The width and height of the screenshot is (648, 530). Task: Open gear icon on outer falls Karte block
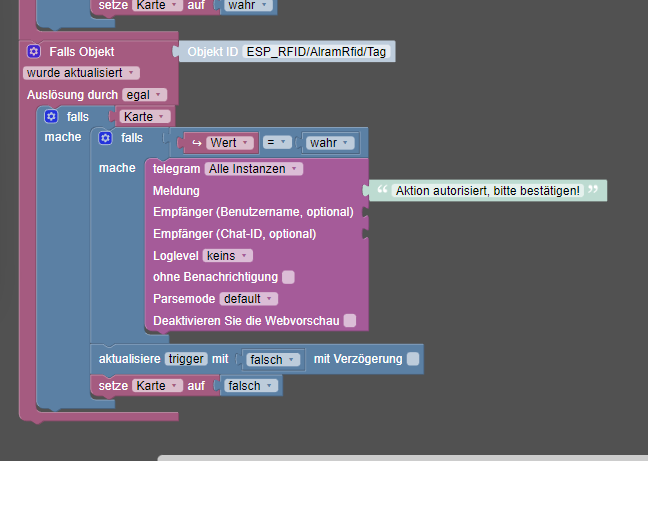51,117
